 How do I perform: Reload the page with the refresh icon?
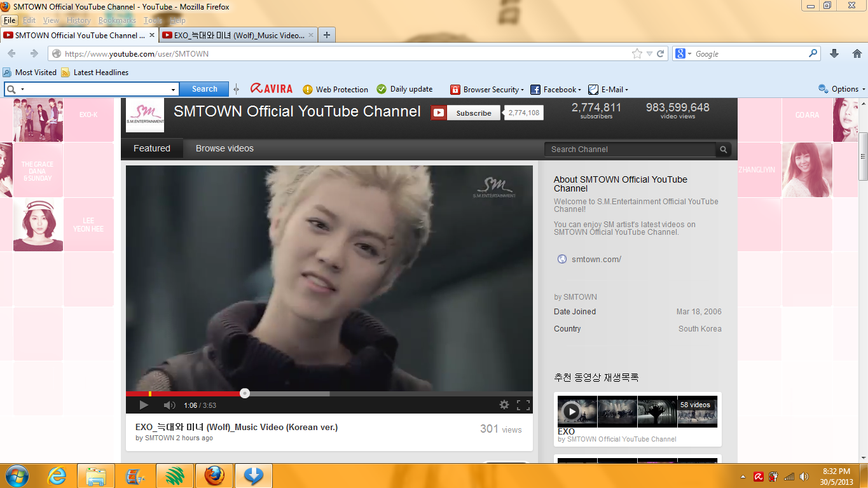tap(661, 54)
